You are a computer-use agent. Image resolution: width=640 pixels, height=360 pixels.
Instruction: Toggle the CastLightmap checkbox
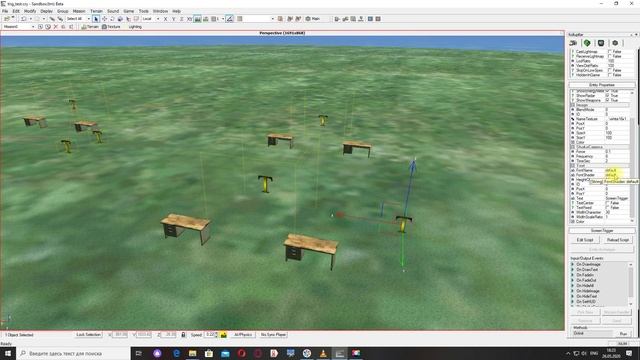coord(609,52)
